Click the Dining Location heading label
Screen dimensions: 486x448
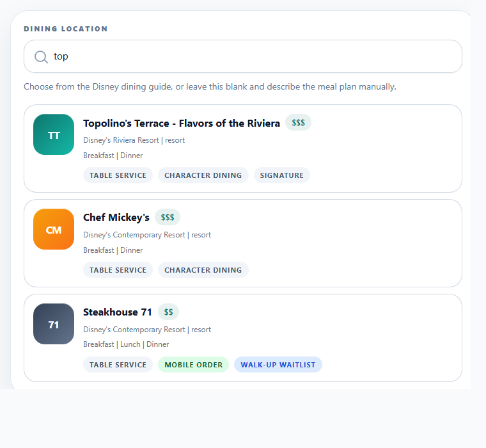coord(66,29)
